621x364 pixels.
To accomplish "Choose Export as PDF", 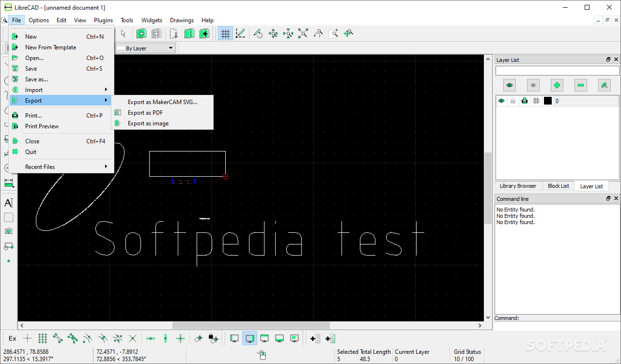I will point(162,112).
